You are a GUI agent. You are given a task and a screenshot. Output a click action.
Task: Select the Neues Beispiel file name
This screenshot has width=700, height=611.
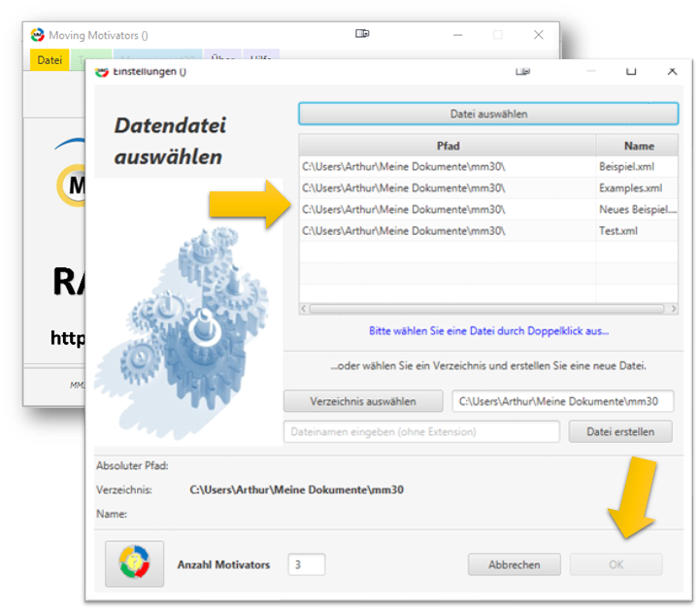(638, 210)
